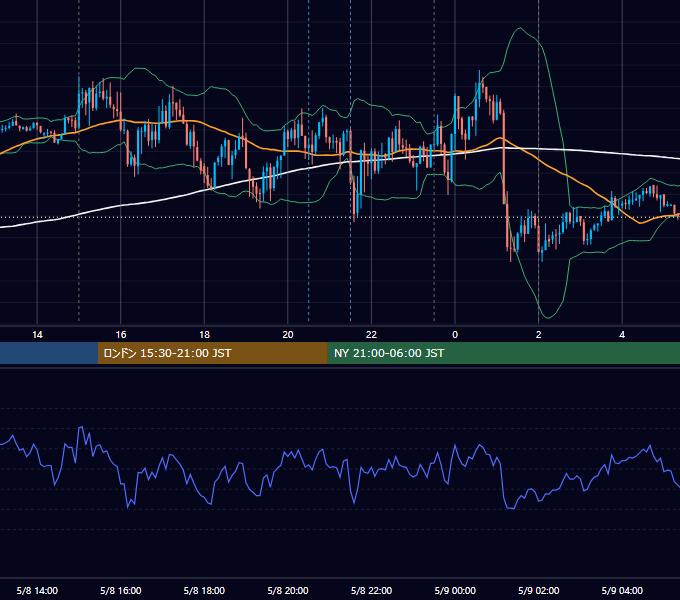Click the 0 hour axis label

click(455, 335)
